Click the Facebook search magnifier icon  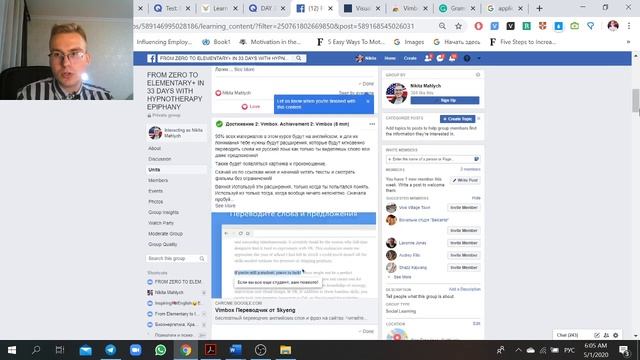coord(299,58)
